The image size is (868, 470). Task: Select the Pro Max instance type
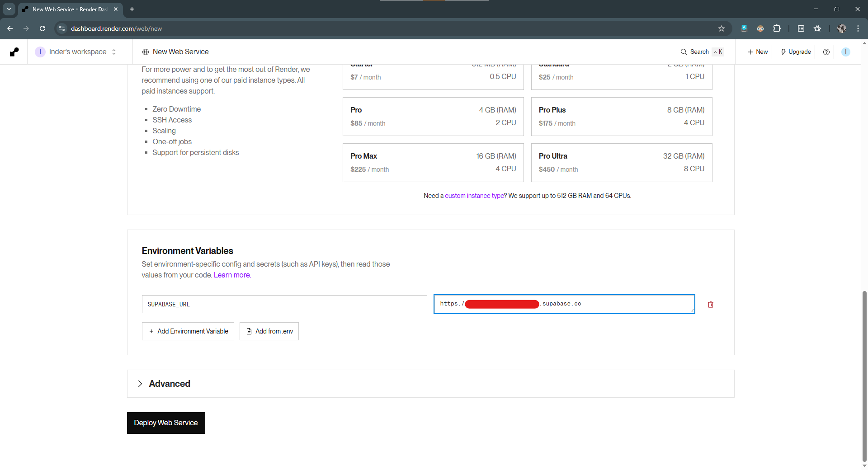point(433,163)
